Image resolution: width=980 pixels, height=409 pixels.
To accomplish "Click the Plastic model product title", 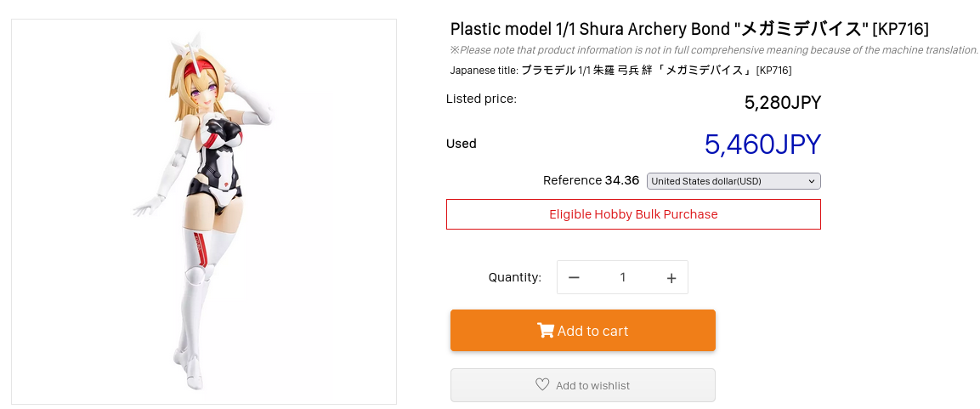I will 689,29.
